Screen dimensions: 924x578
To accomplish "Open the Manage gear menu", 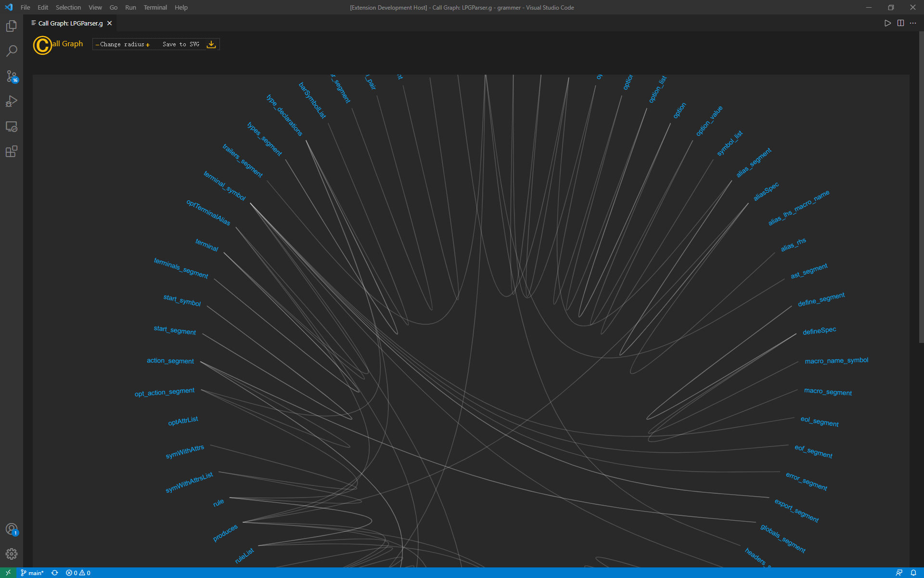I will 12,554.
